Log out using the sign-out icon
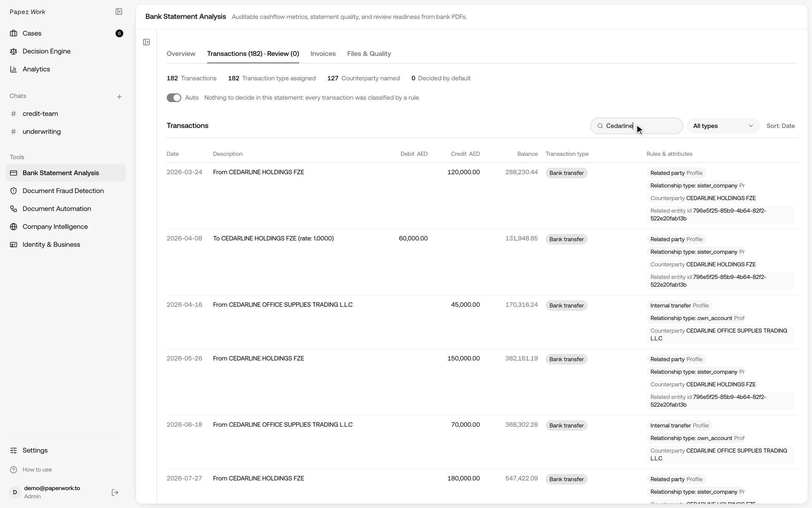 [115, 492]
